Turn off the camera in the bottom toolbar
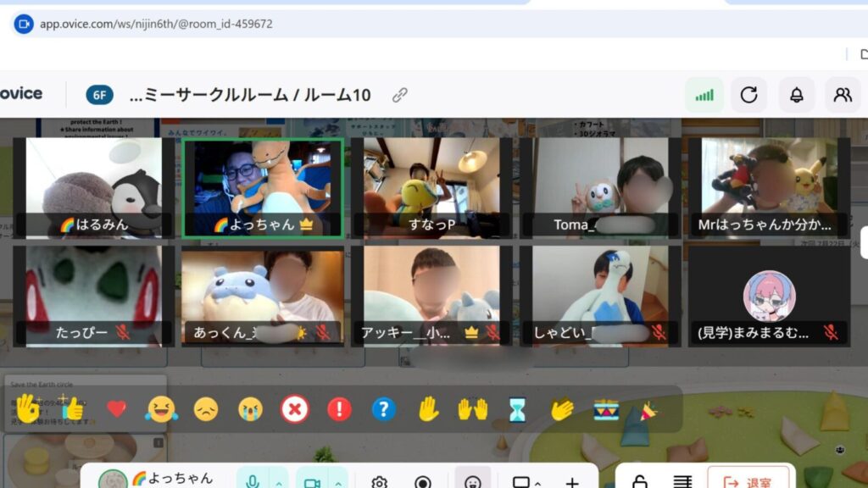 [311, 481]
